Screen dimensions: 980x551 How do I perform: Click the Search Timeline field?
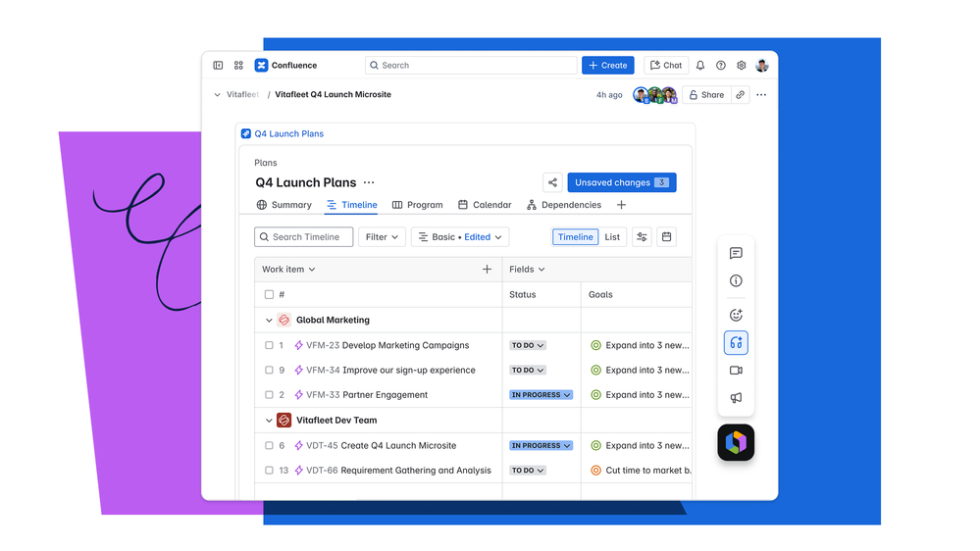point(304,236)
